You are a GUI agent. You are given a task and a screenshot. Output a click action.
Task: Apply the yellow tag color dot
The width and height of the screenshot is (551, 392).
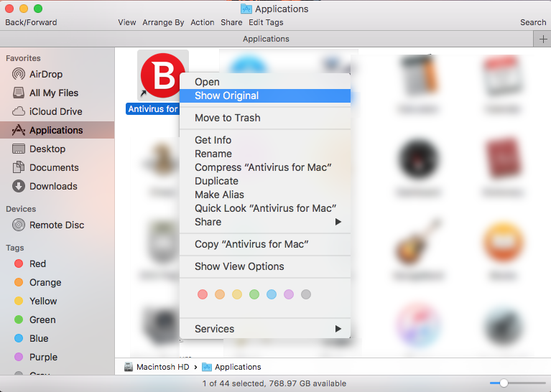[x=237, y=294]
